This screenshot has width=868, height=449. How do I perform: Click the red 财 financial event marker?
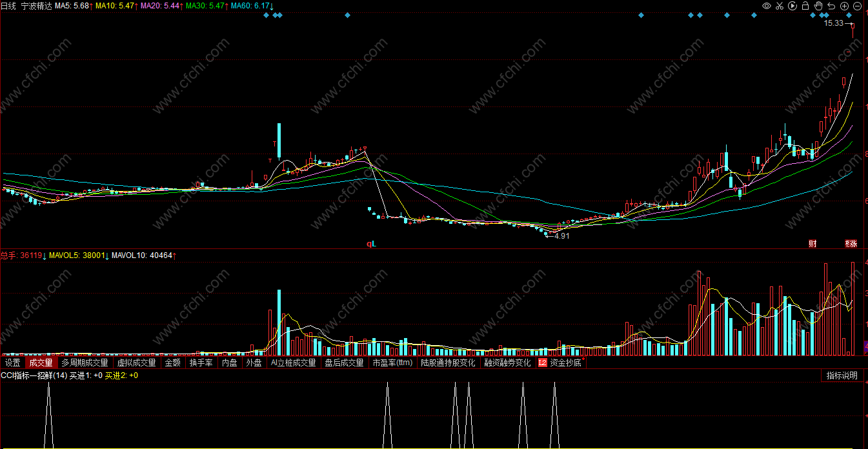pyautogui.click(x=812, y=244)
